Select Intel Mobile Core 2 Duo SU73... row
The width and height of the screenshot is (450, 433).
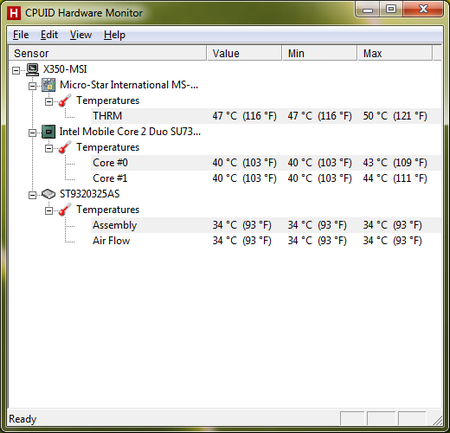pos(130,132)
